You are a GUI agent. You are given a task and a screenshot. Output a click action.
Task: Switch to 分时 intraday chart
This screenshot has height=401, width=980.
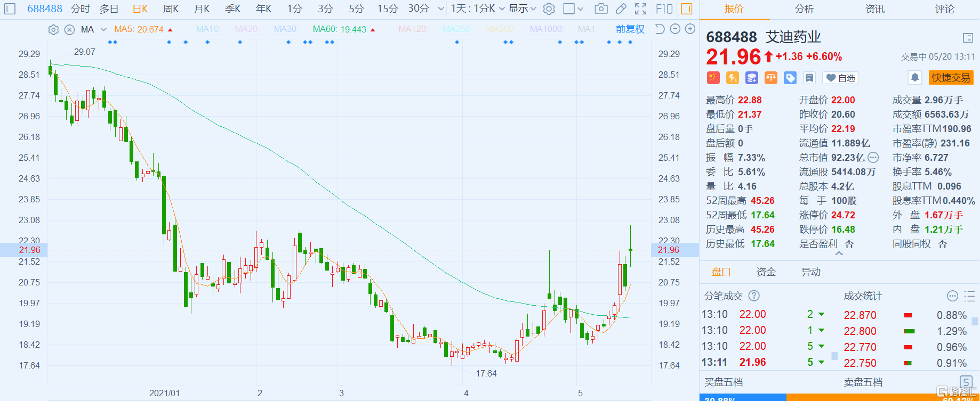coord(81,9)
